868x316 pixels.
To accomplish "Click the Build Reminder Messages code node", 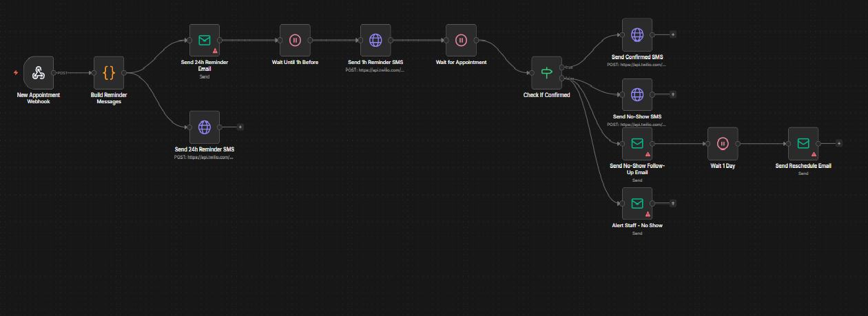I will pos(108,72).
